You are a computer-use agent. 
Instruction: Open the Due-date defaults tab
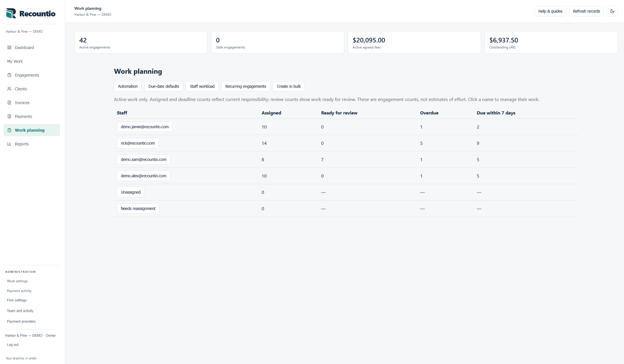coord(164,86)
